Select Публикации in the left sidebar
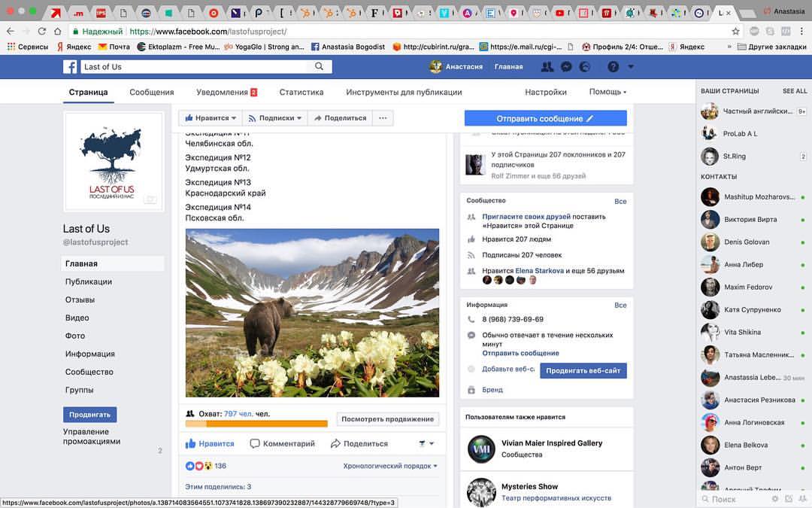Image resolution: width=812 pixels, height=508 pixels. [x=89, y=281]
